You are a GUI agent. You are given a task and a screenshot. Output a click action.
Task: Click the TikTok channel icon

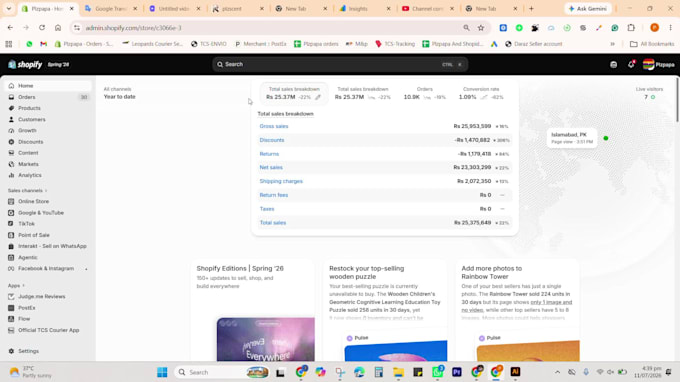11,224
